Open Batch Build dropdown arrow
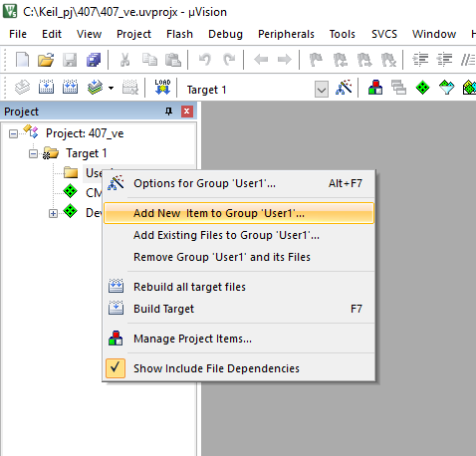Screen dimensions: 476x456 [x=111, y=88]
